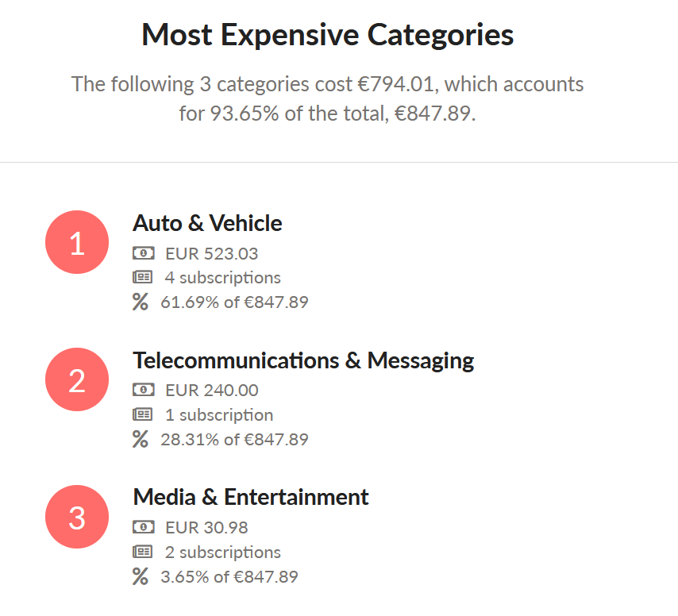
Task: Click percent icon beside 28.31%
Action: click(140, 439)
